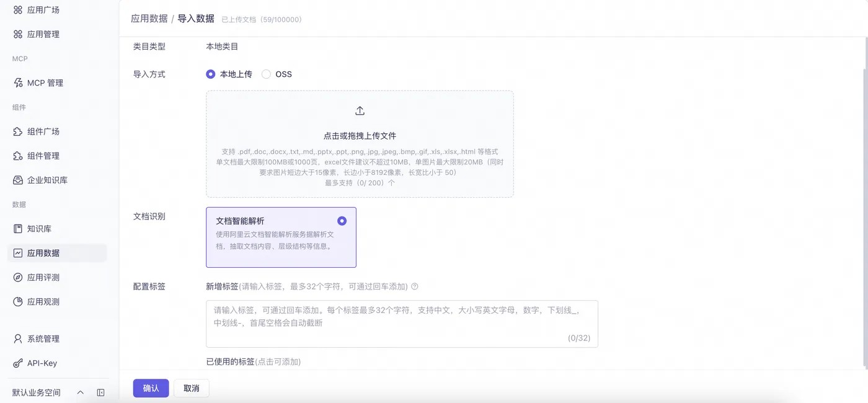Click the API-Key key icon
Screen dimensions: 868x403
coord(18,363)
